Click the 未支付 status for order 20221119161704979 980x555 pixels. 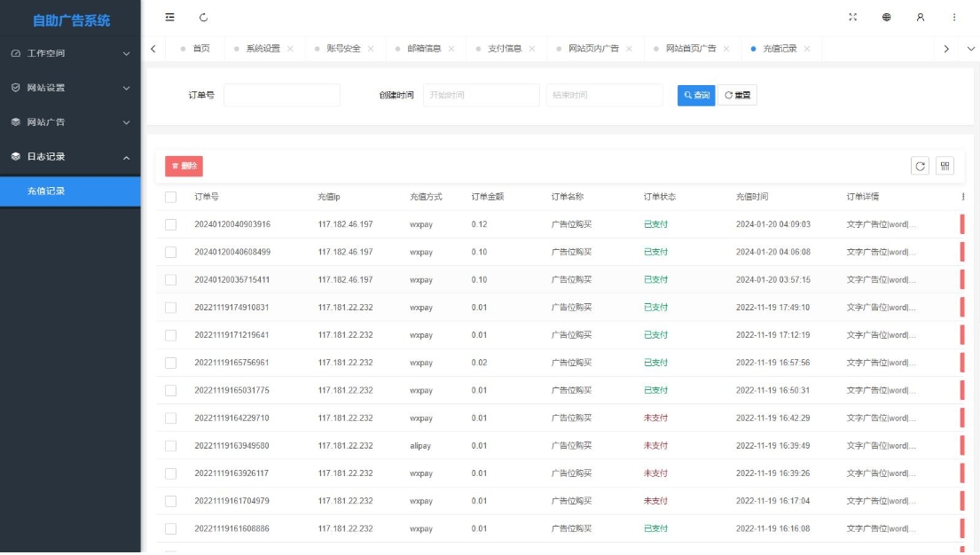click(655, 501)
